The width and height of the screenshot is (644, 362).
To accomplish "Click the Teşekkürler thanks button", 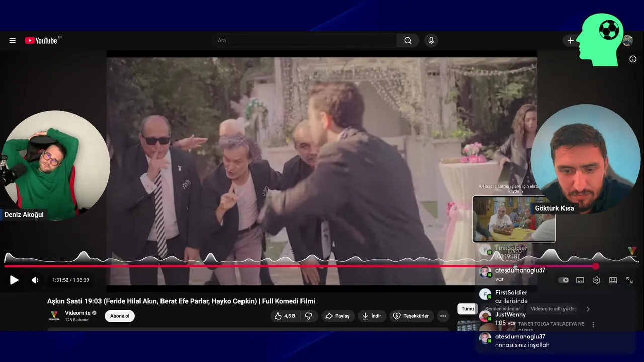I will tap(412, 316).
